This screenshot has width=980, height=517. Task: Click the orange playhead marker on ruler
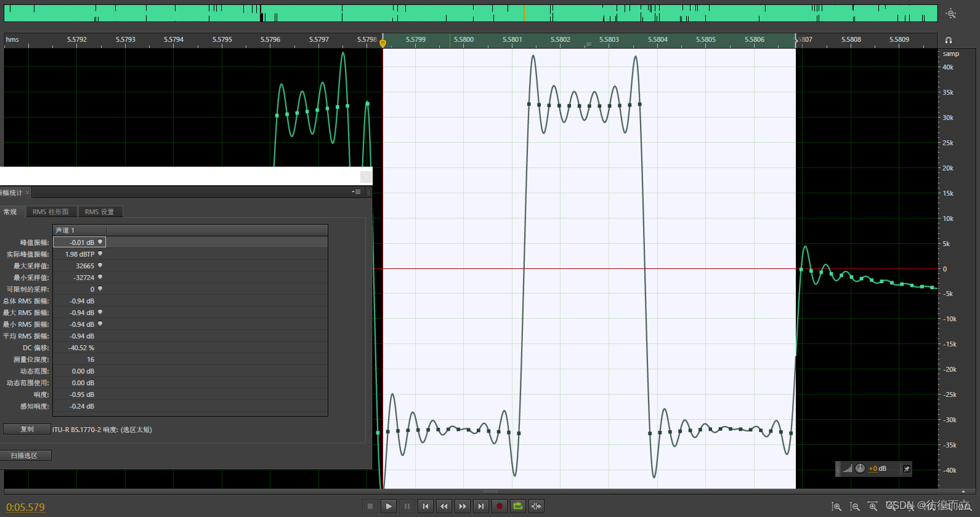click(x=383, y=43)
